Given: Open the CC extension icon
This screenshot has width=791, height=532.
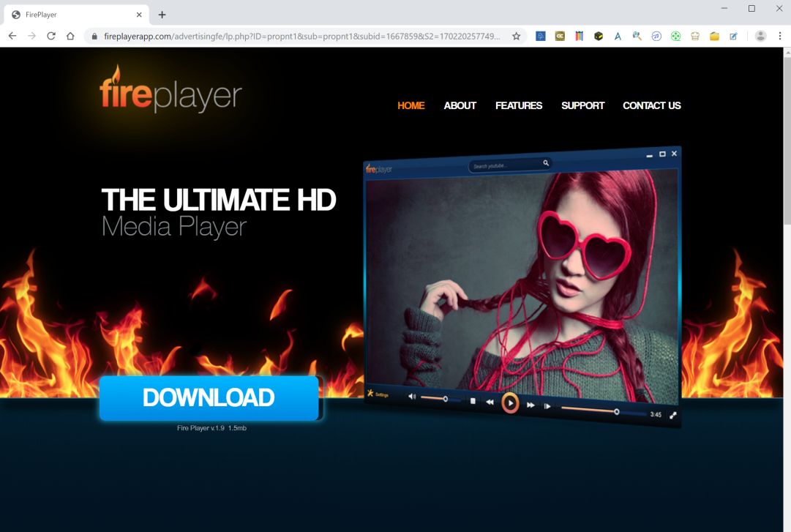Looking at the screenshot, I should point(560,37).
